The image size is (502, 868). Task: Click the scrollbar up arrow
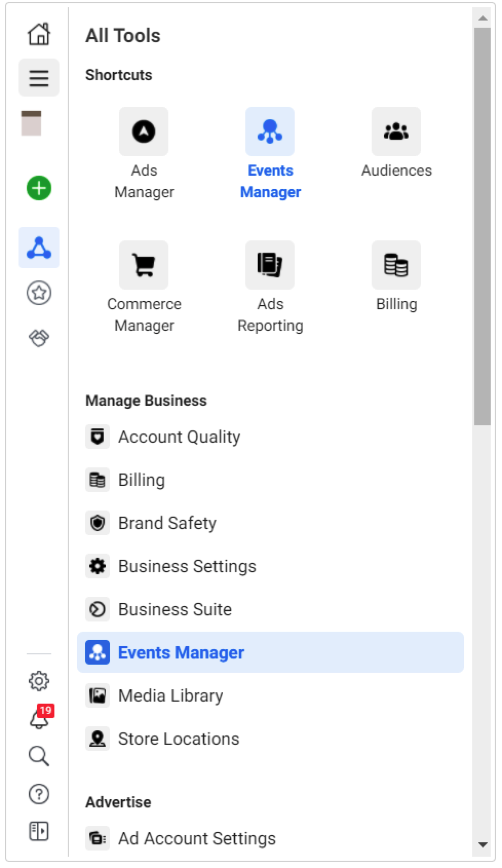click(x=482, y=18)
